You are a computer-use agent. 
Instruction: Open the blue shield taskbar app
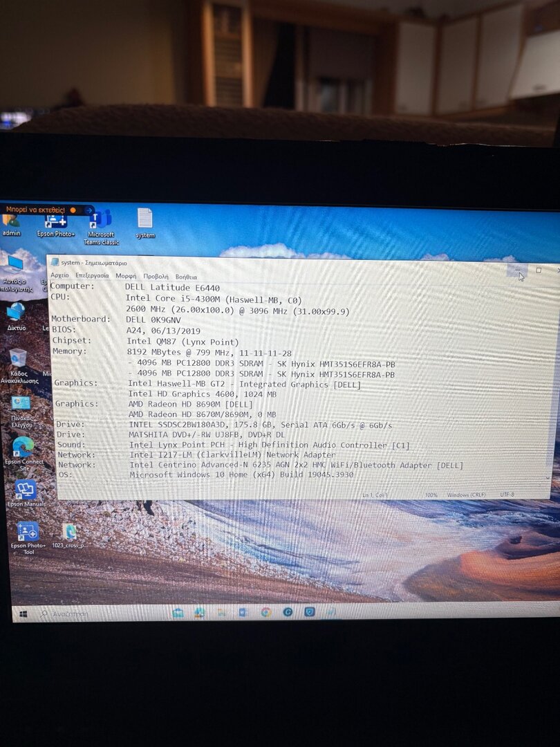(x=310, y=611)
